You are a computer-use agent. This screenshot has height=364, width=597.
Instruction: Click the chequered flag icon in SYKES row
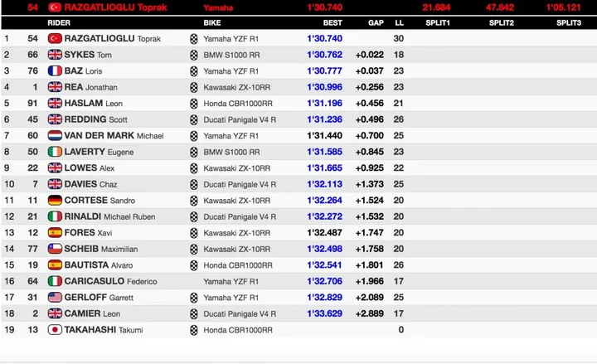click(194, 55)
